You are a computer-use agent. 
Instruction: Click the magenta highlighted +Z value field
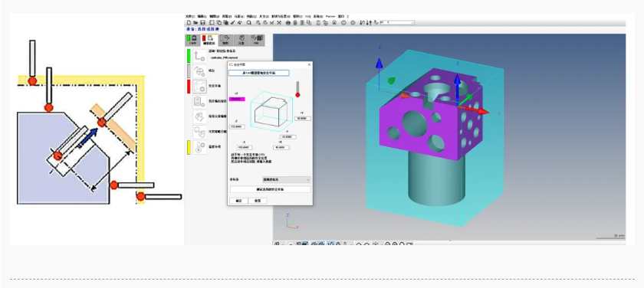tap(238, 100)
